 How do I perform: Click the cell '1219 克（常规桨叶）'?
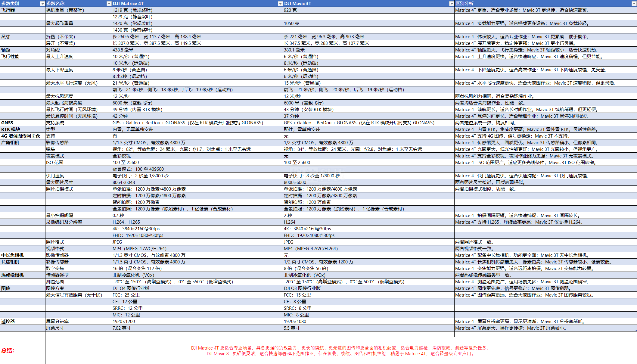click(x=197, y=10)
